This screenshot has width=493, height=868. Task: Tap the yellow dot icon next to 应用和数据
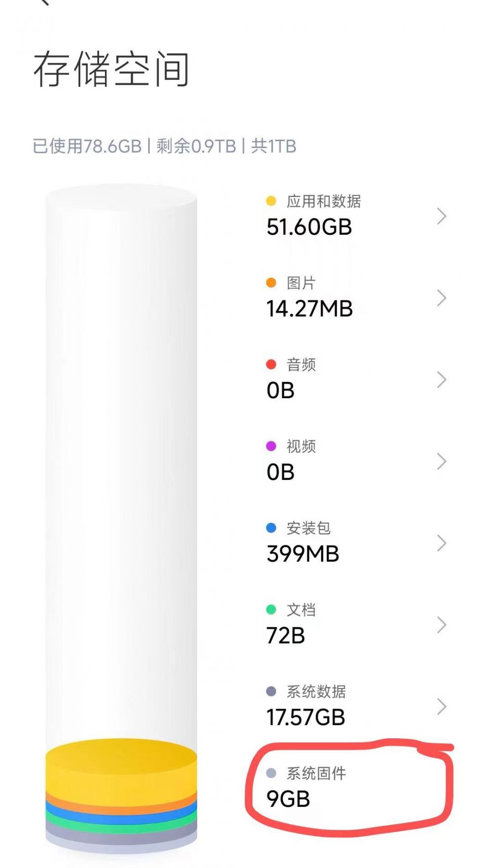coord(270,201)
